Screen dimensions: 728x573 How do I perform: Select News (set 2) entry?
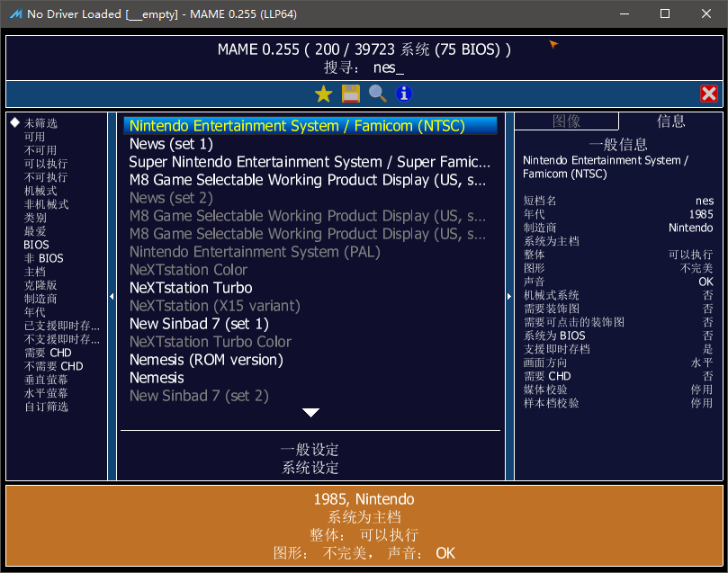click(x=310, y=198)
